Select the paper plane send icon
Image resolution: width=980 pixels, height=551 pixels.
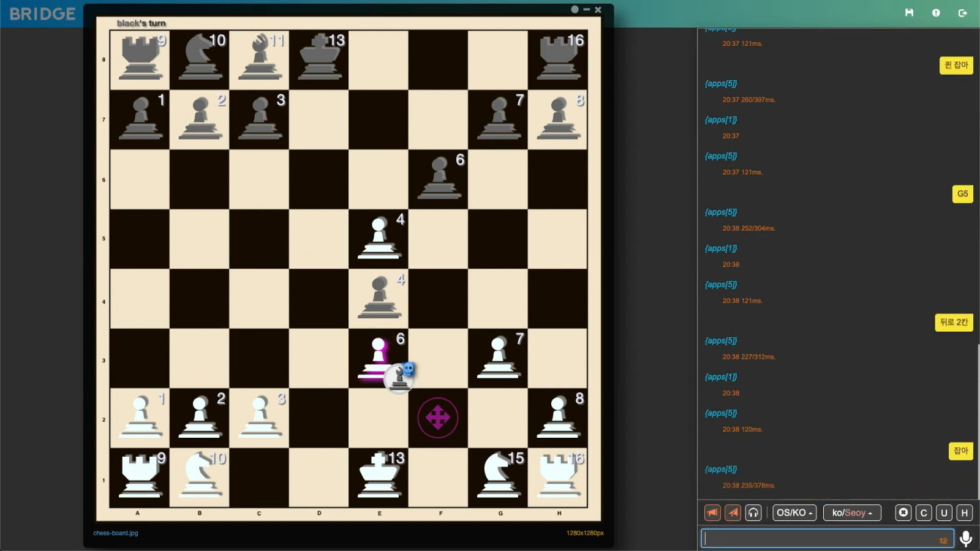(733, 513)
